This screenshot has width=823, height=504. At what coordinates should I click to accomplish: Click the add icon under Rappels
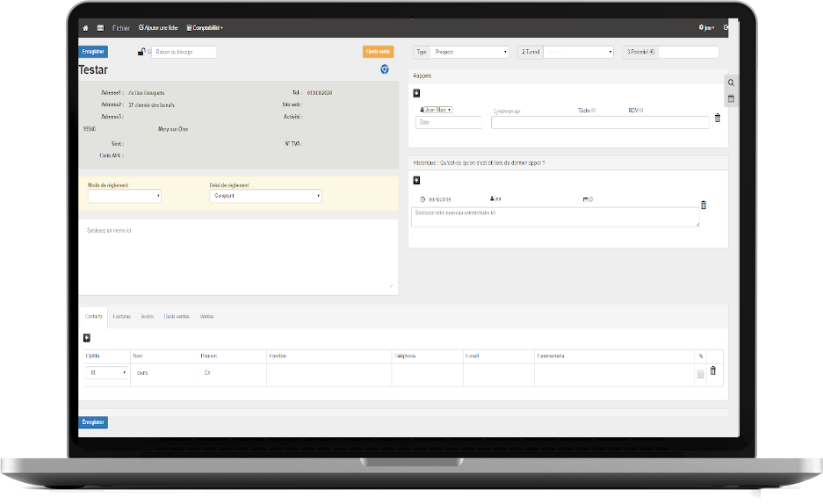(x=416, y=93)
